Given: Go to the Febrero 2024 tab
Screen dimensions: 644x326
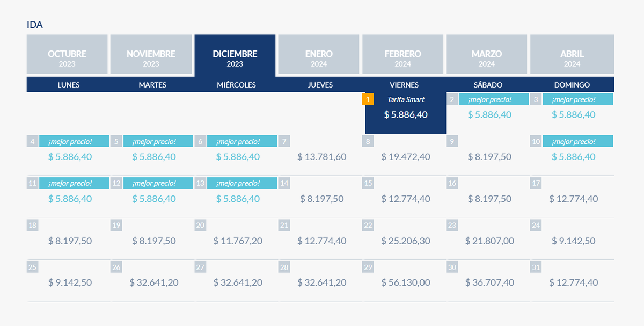Looking at the screenshot, I should pyautogui.click(x=402, y=55).
